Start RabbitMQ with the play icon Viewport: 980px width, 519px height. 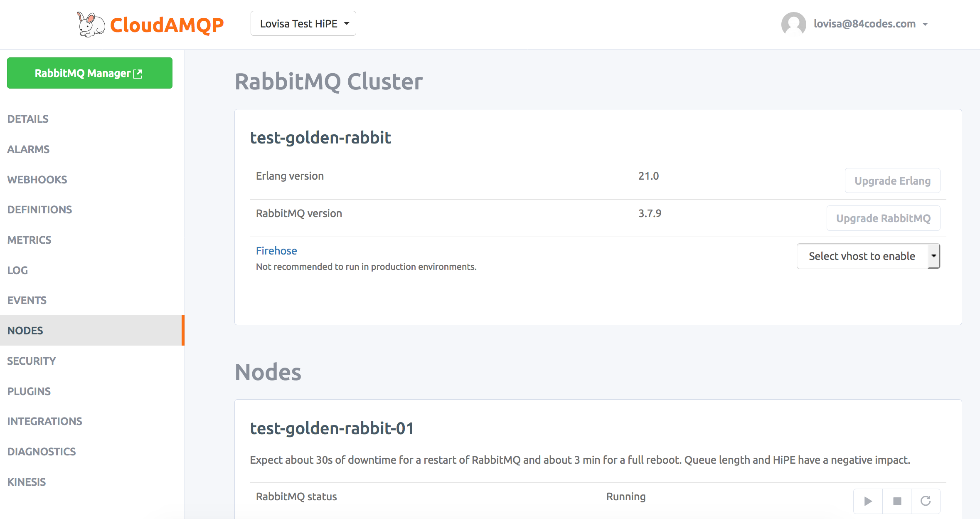[x=868, y=501]
